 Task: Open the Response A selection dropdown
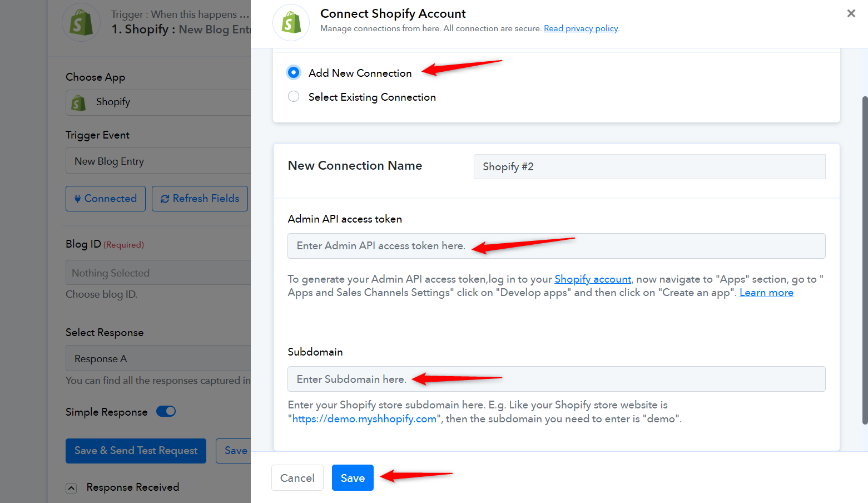click(x=158, y=358)
